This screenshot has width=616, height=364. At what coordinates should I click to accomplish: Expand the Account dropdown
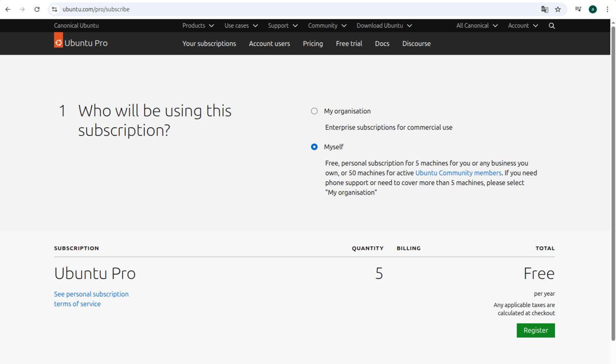point(523,26)
